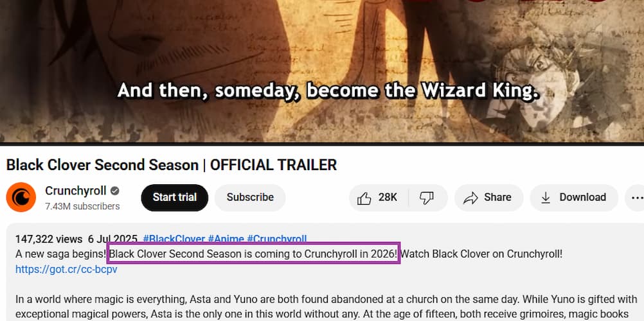644x321 pixels.
Task: Click the Crunchyroll channel name
Action: [76, 191]
